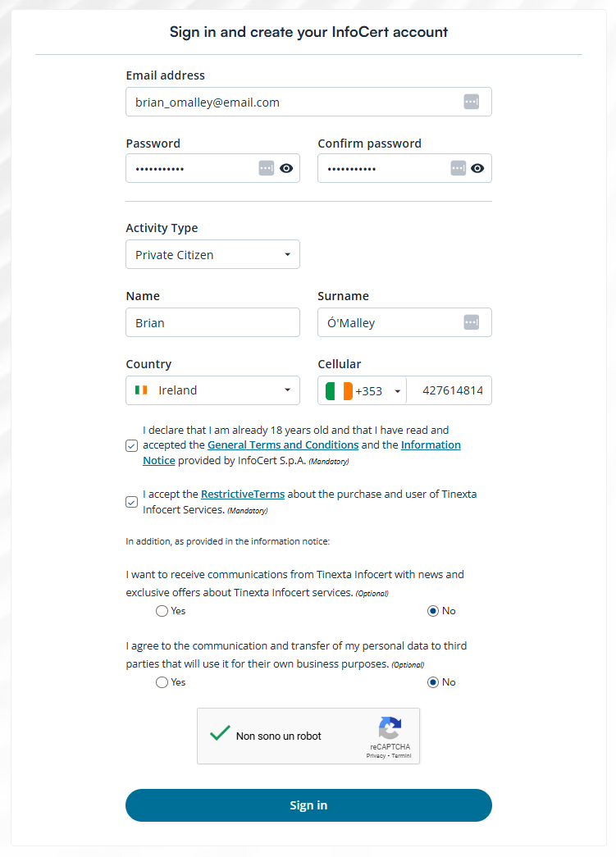Click the reCAPTCHA logo icon

pyautogui.click(x=390, y=728)
